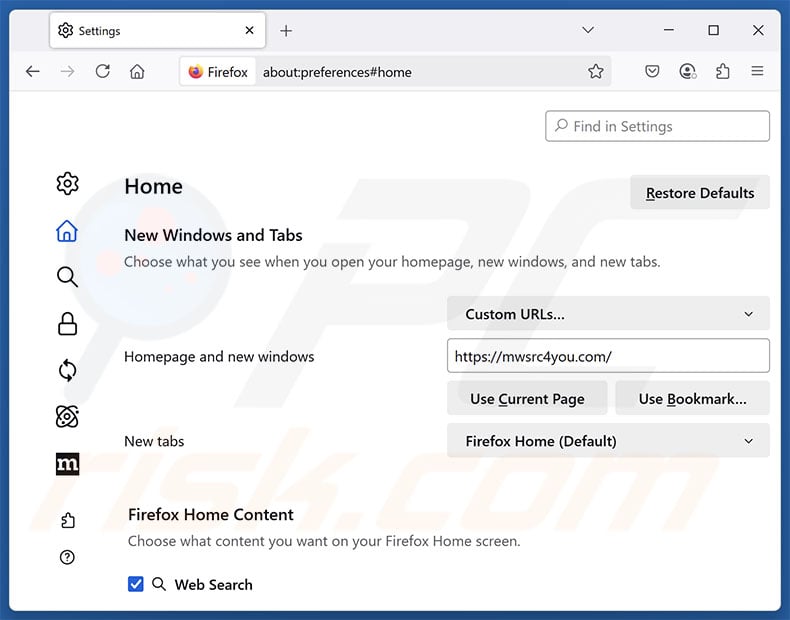The image size is (790, 620).
Task: Click Use Bookmark button
Action: [693, 398]
